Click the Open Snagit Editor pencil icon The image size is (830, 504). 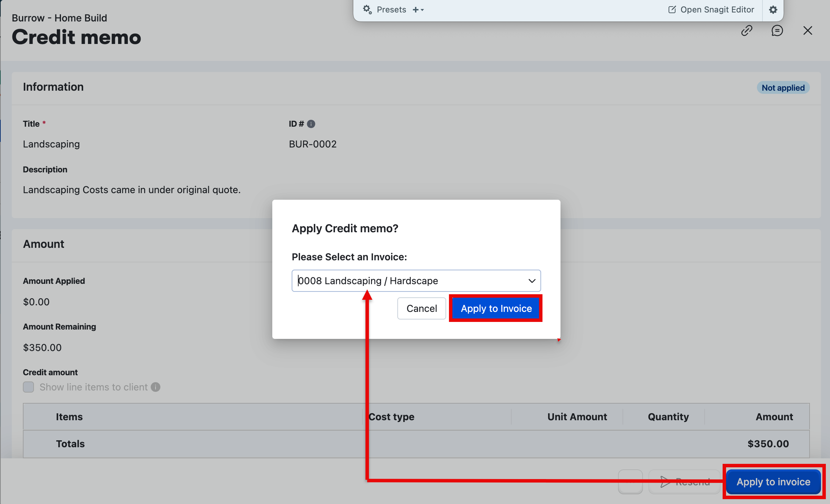672,10
